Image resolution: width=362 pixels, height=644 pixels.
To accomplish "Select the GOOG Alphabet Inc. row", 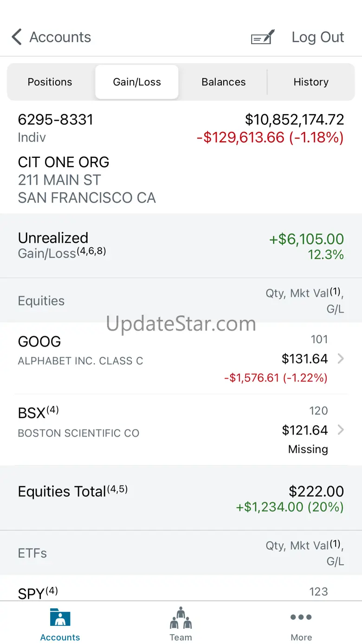I will pyautogui.click(x=181, y=358).
